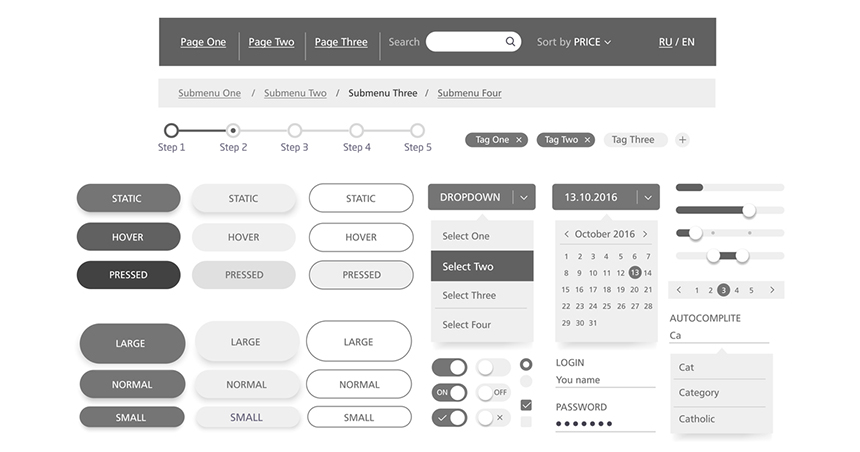Open Page Two in navigation bar

271,42
